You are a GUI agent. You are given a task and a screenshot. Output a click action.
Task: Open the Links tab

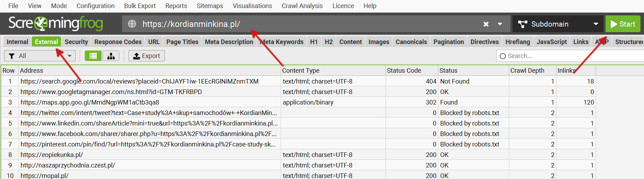[x=581, y=42]
